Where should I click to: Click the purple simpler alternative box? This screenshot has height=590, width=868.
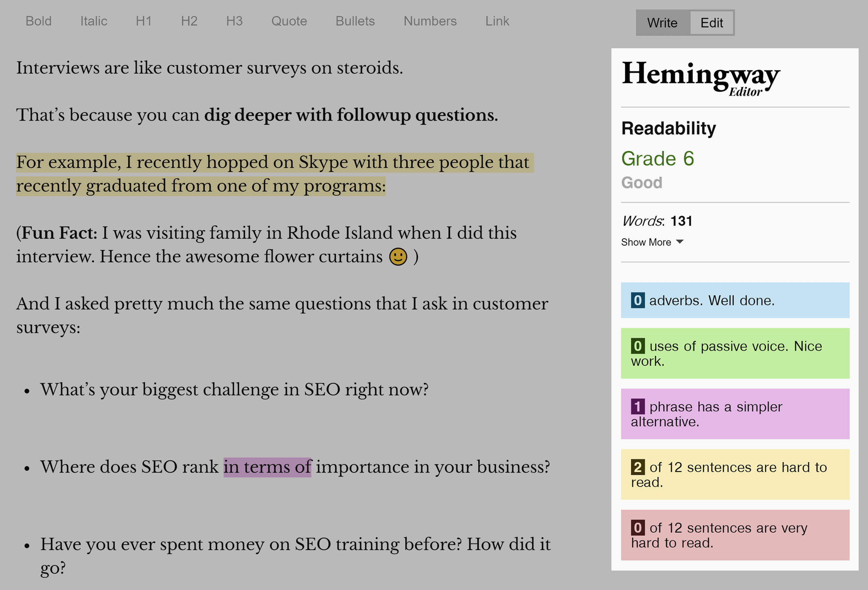[x=735, y=414]
